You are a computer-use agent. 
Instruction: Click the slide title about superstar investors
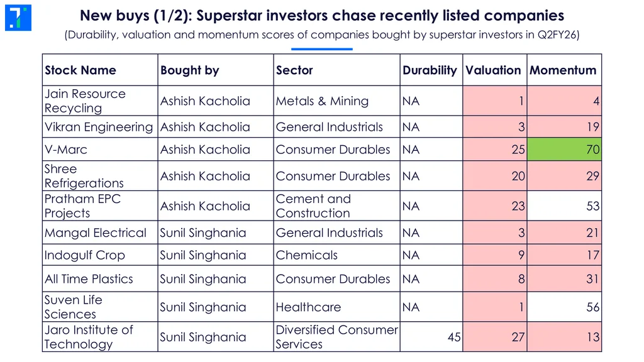[322, 16]
